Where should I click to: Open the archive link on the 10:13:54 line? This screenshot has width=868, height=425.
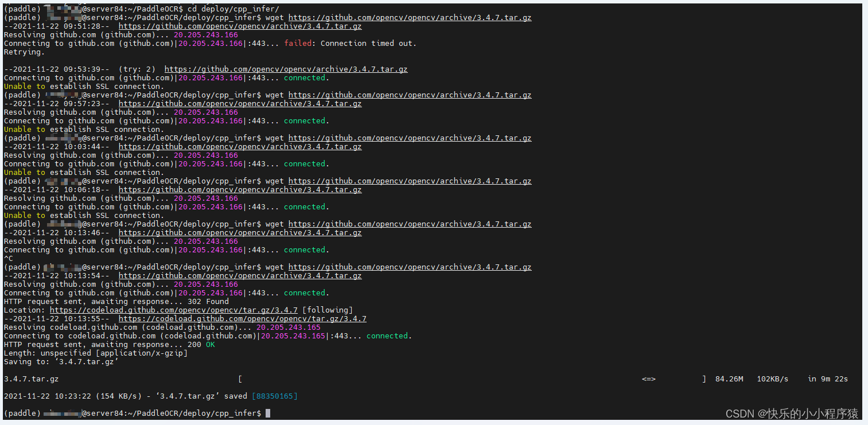240,276
